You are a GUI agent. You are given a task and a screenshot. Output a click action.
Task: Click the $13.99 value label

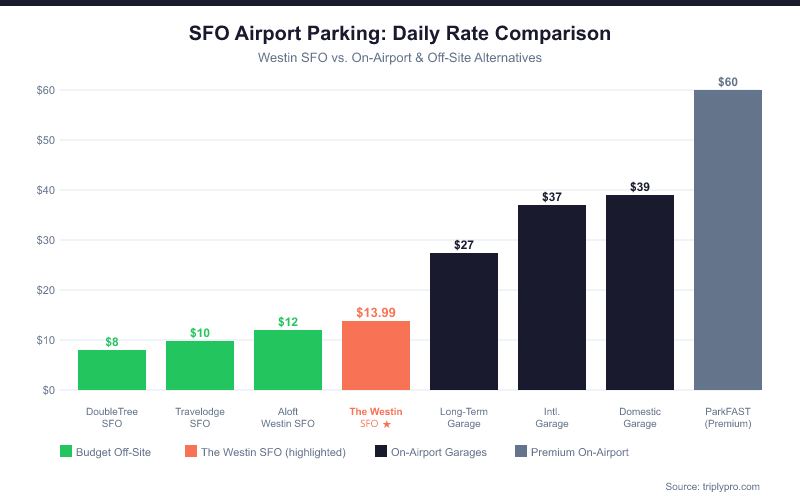click(x=376, y=313)
